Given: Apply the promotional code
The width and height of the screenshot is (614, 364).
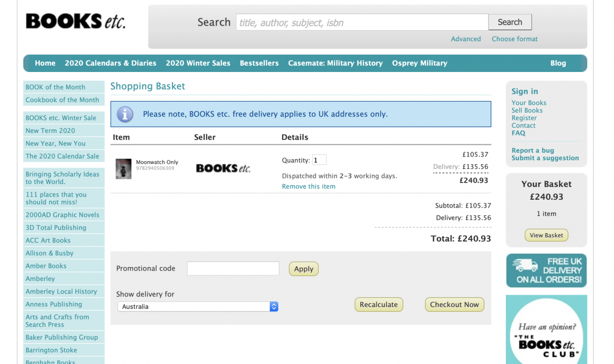Looking at the screenshot, I should coord(303,269).
